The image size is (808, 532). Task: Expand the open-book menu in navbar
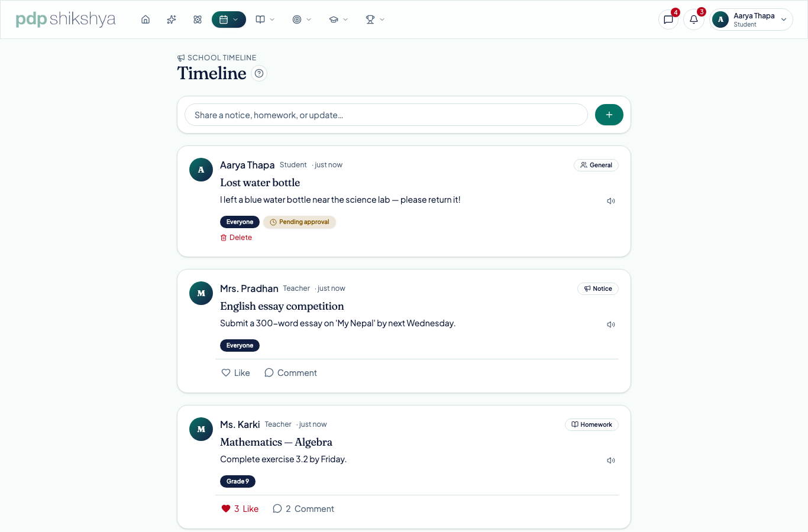click(x=265, y=20)
